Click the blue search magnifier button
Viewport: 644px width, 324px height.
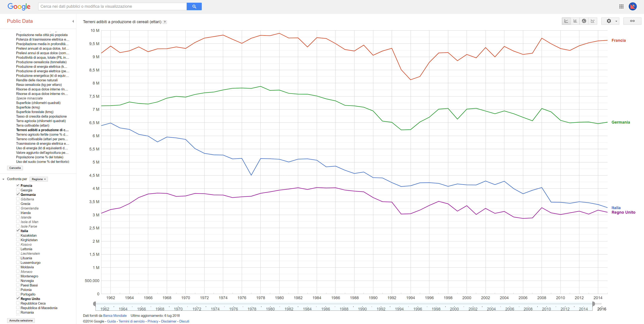tap(194, 7)
